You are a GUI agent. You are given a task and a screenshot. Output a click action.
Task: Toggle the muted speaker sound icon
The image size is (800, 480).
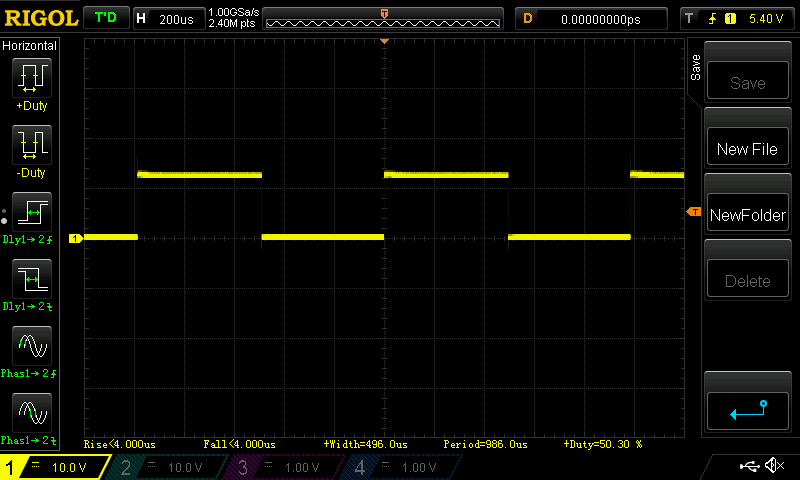click(x=774, y=465)
